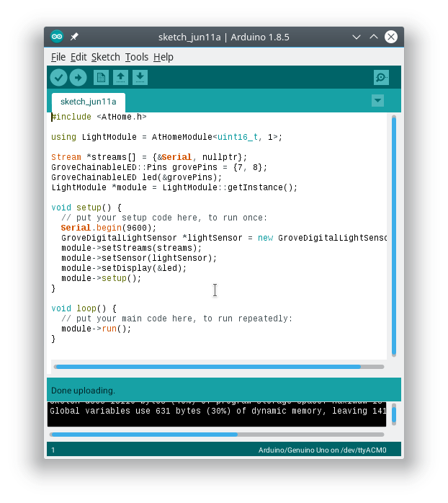The height and width of the screenshot is (503, 448).
Task: Click the 'module->run();' line
Action: coord(97,329)
